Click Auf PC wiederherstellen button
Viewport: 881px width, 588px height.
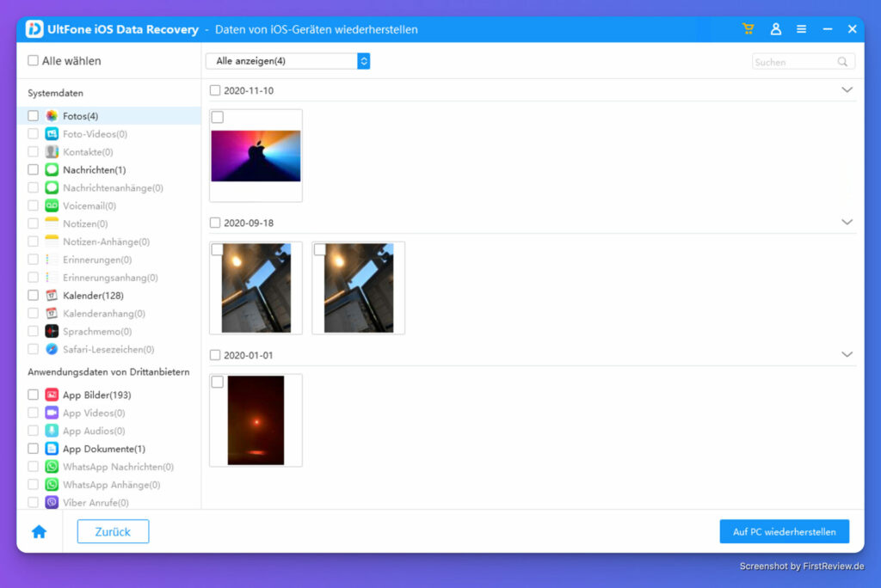785,531
